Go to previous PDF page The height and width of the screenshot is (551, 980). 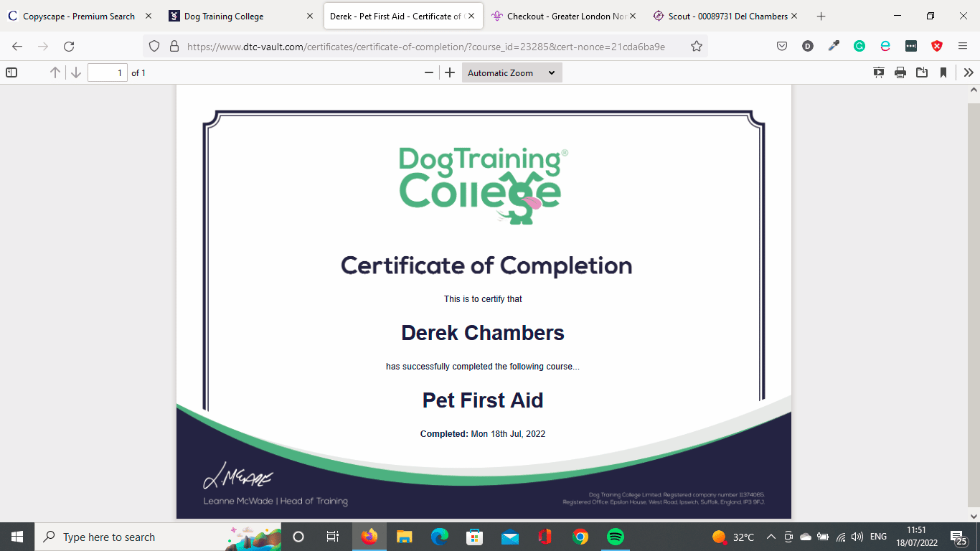click(55, 72)
